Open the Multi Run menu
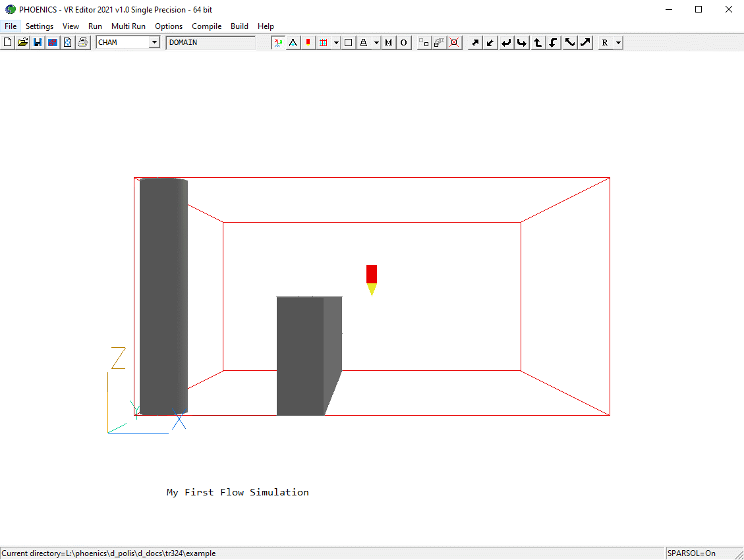 [x=129, y=26]
